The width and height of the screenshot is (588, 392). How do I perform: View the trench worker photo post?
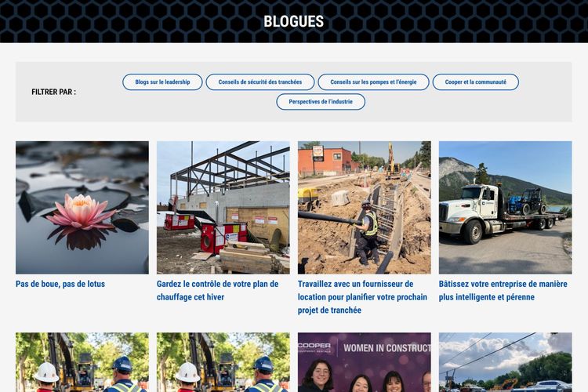click(364, 208)
